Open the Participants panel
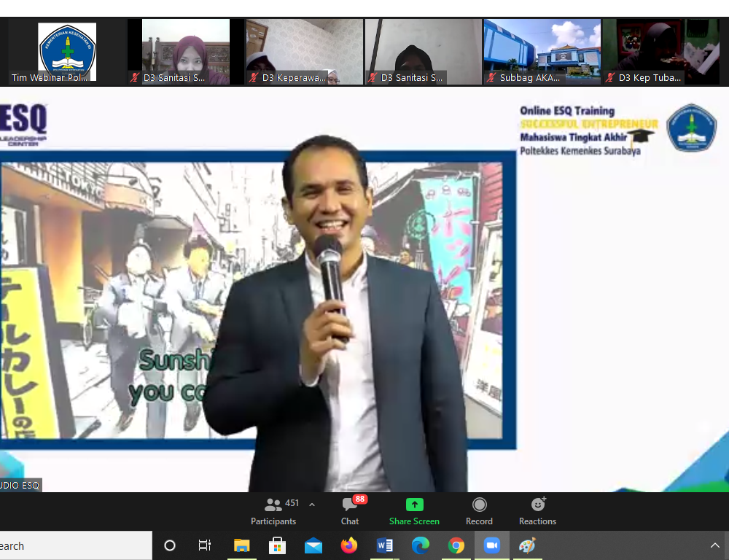This screenshot has width=729, height=560. pos(274,510)
